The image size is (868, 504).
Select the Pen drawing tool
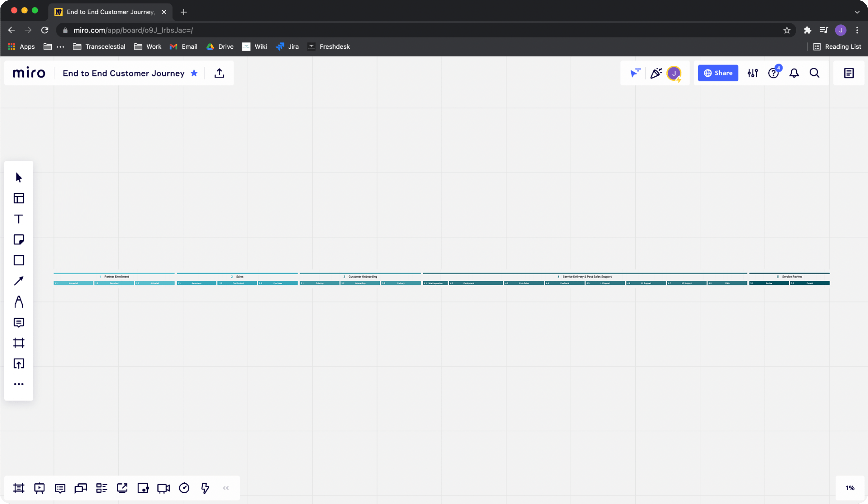point(19,302)
